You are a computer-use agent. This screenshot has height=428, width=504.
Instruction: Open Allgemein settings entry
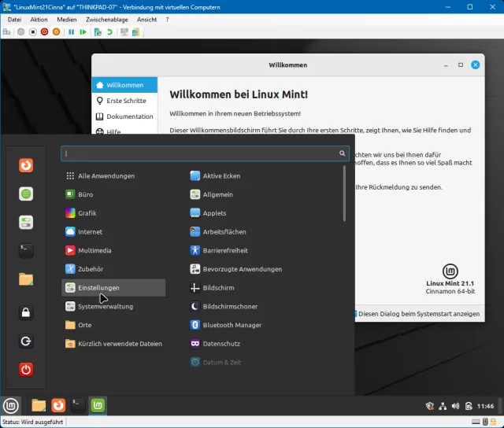212,194
